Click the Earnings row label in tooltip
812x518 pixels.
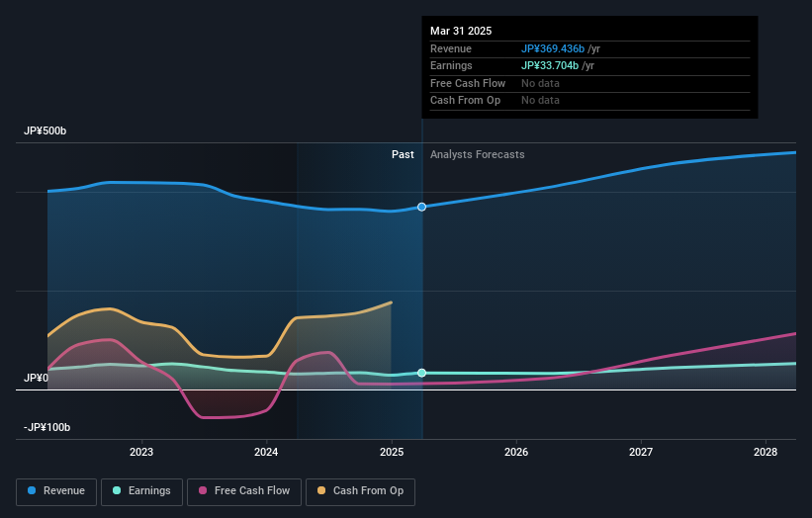pos(451,65)
